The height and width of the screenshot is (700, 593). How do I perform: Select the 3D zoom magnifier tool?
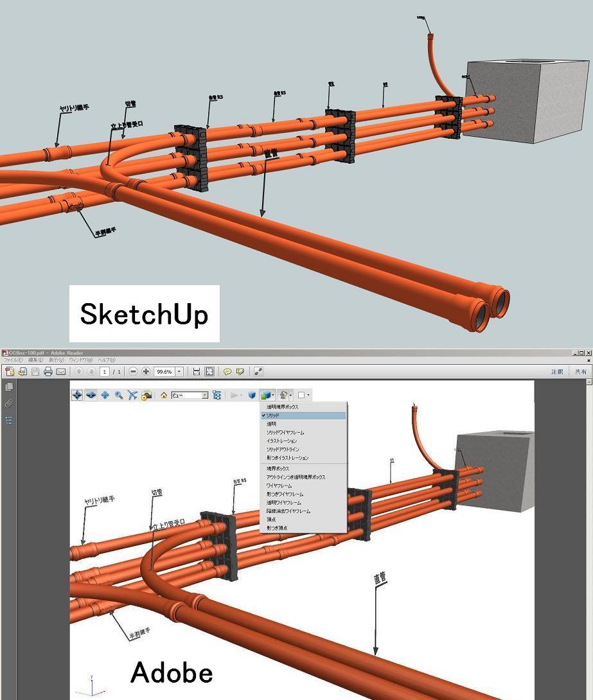118,395
